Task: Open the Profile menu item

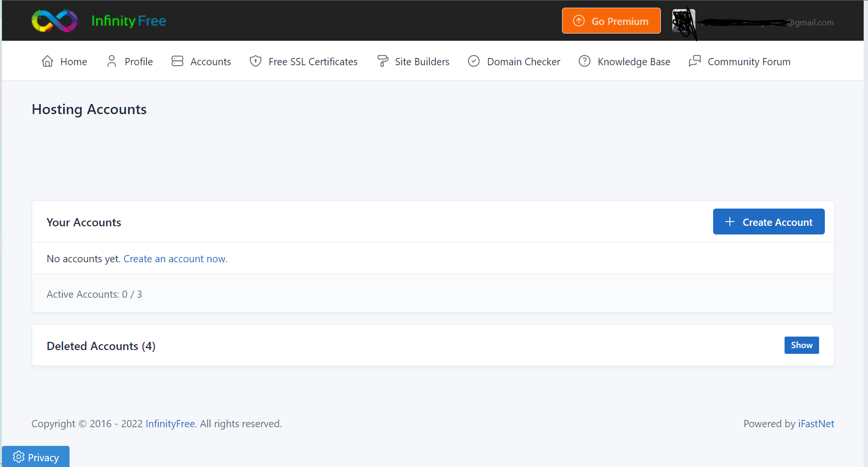Action: (x=129, y=61)
